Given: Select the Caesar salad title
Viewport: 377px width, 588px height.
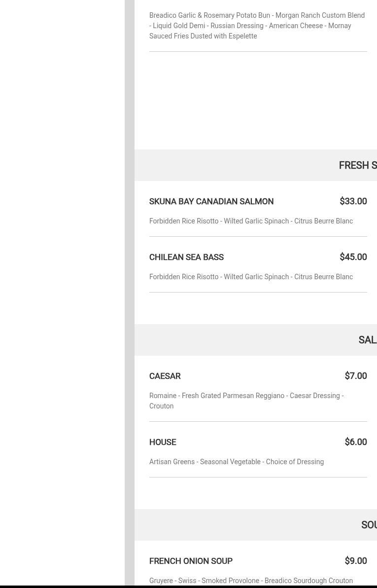Looking at the screenshot, I should [x=165, y=376].
